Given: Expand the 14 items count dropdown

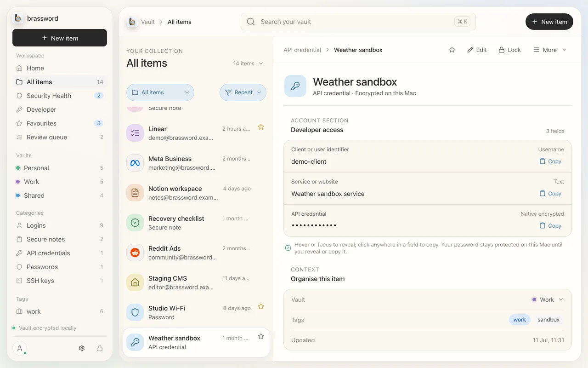Looking at the screenshot, I should click(x=248, y=63).
